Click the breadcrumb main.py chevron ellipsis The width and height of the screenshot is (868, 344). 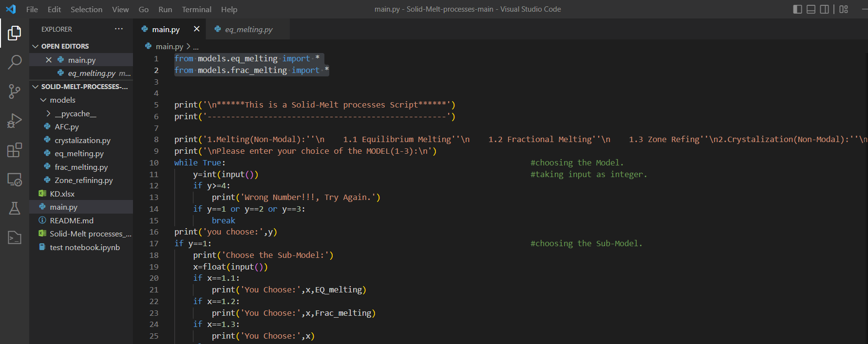pyautogui.click(x=196, y=47)
